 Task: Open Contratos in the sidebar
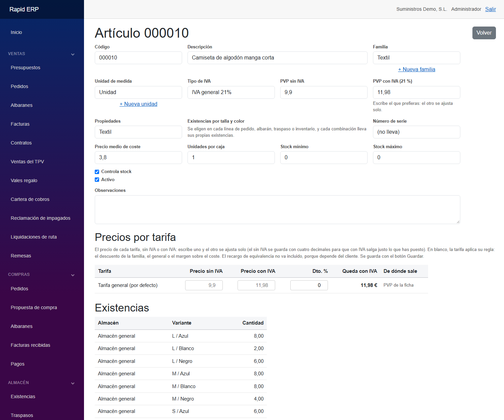click(x=21, y=143)
